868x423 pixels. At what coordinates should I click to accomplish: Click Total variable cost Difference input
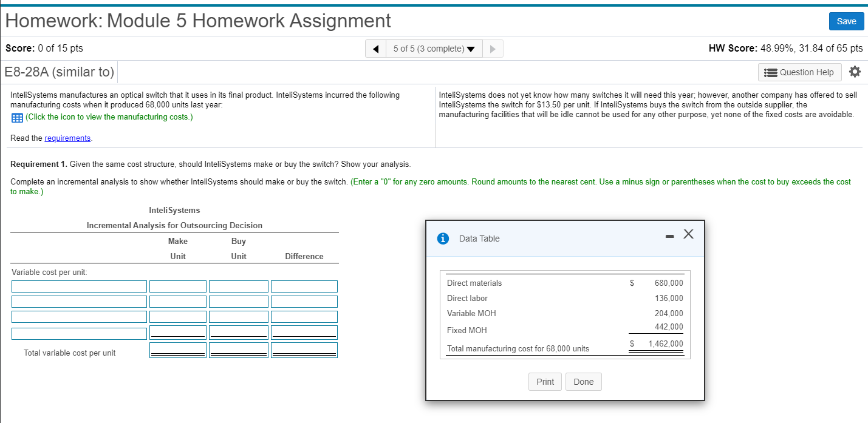[304, 349]
